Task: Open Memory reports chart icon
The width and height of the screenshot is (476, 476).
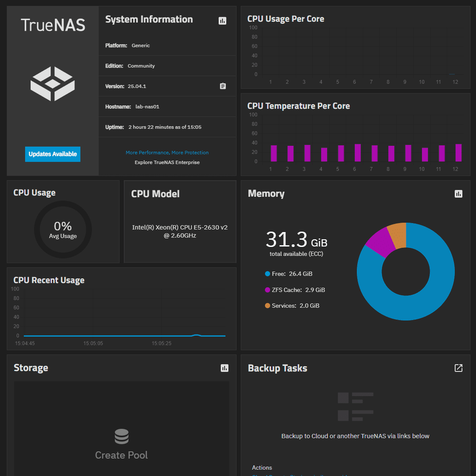Action: tap(459, 194)
